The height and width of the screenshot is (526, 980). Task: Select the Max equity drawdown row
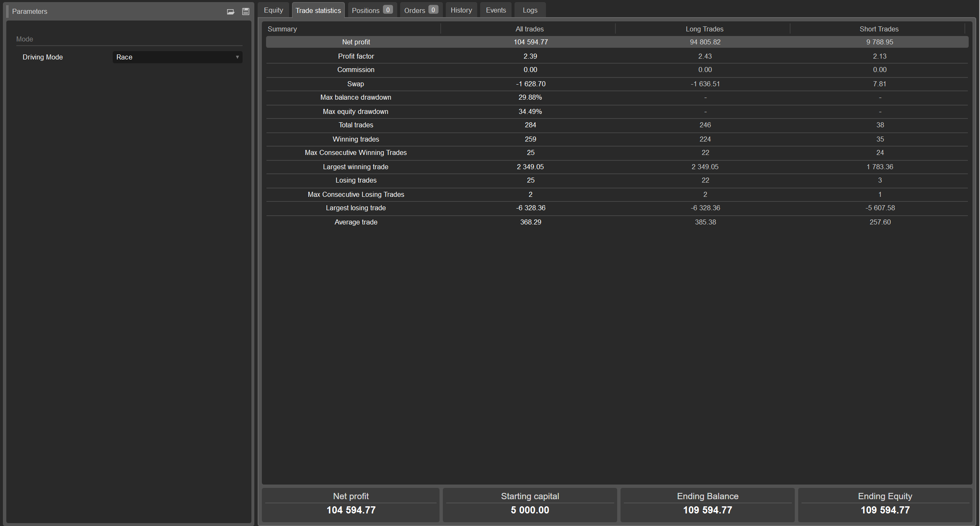[x=355, y=111]
